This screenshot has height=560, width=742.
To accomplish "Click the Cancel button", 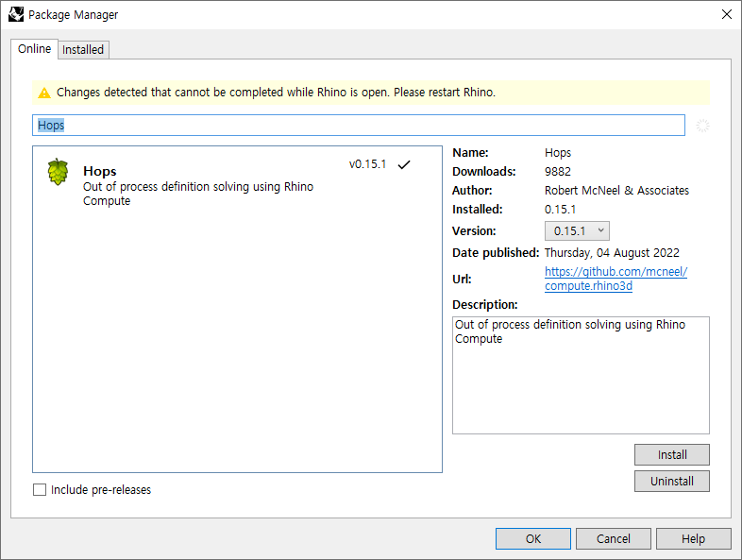I will [614, 538].
